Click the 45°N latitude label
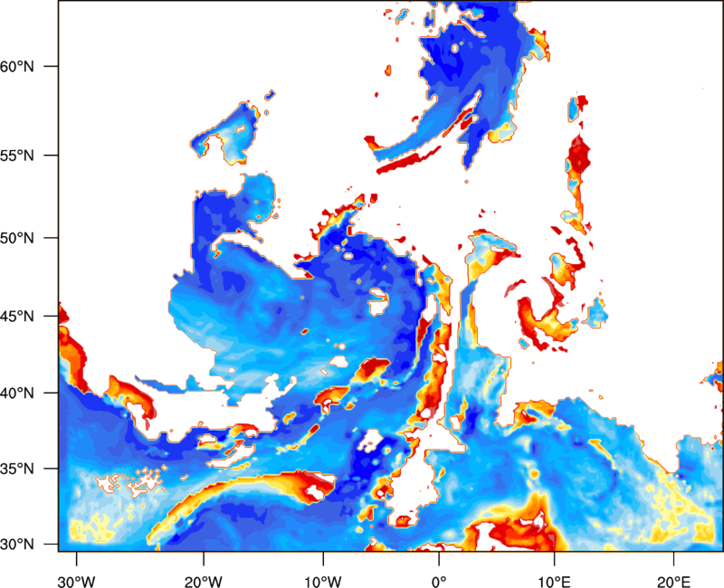Screen dimensions: 724x588 (17, 316)
